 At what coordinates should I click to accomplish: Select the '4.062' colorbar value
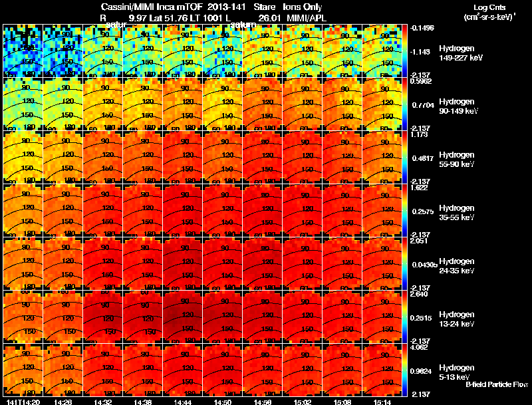[x=419, y=348]
